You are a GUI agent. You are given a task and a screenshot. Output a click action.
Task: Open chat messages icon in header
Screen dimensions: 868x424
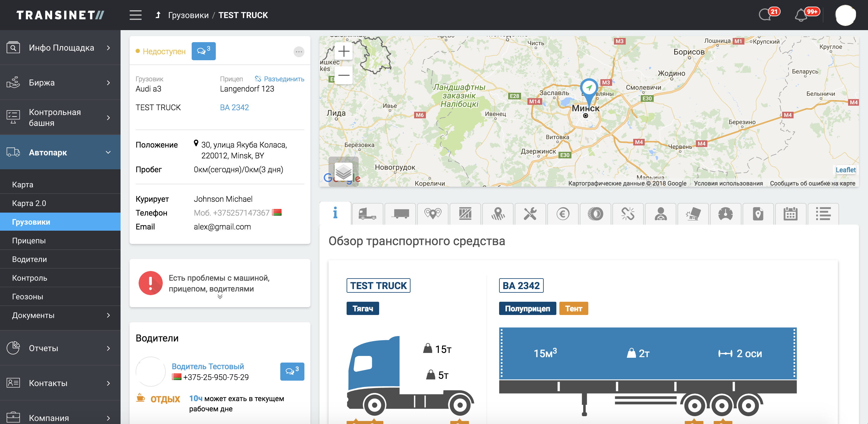pyautogui.click(x=765, y=15)
